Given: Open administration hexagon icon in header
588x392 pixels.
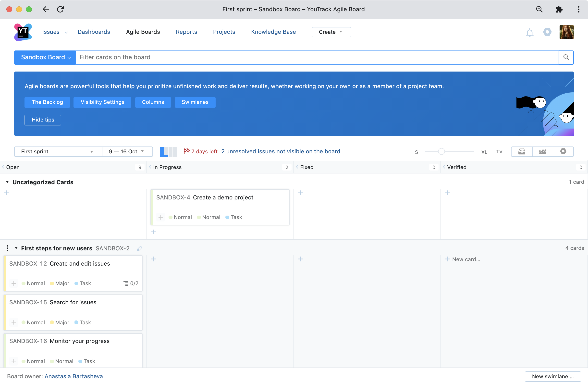Looking at the screenshot, I should tap(547, 32).
